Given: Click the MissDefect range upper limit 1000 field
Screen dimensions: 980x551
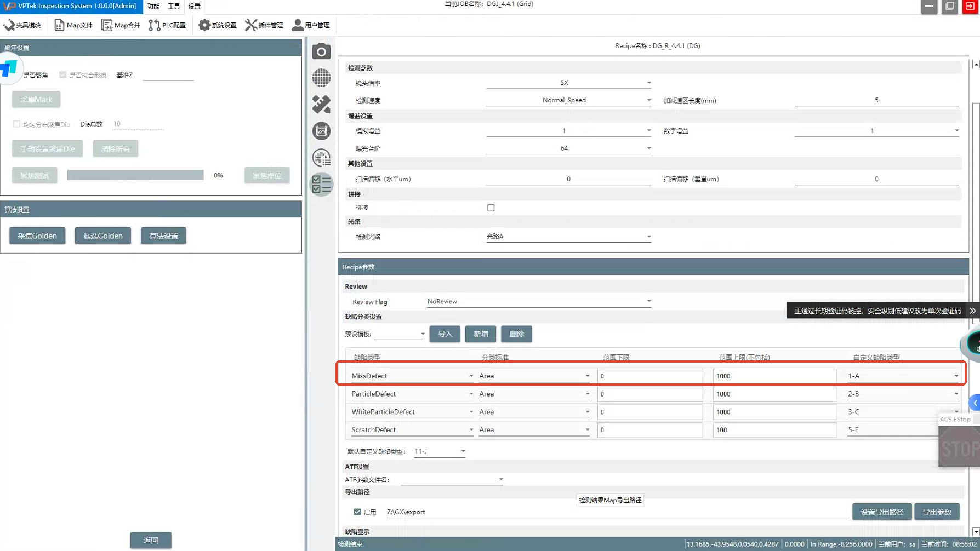Looking at the screenshot, I should pos(775,376).
